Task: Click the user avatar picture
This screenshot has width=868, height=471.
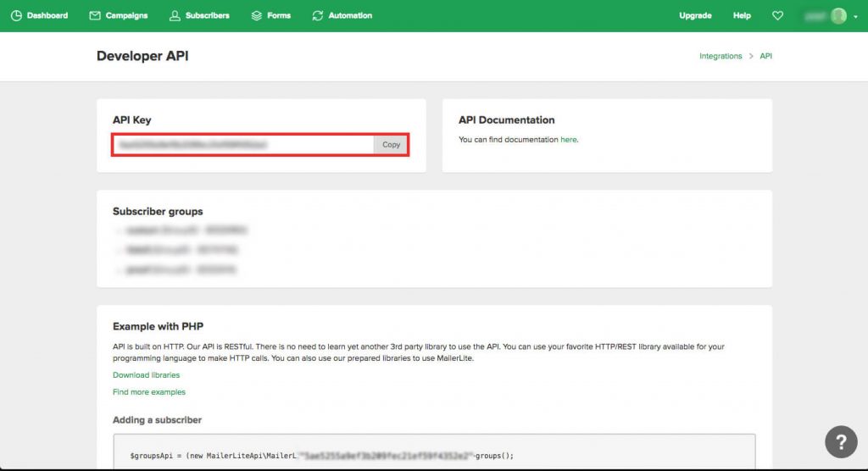Action: tap(838, 16)
